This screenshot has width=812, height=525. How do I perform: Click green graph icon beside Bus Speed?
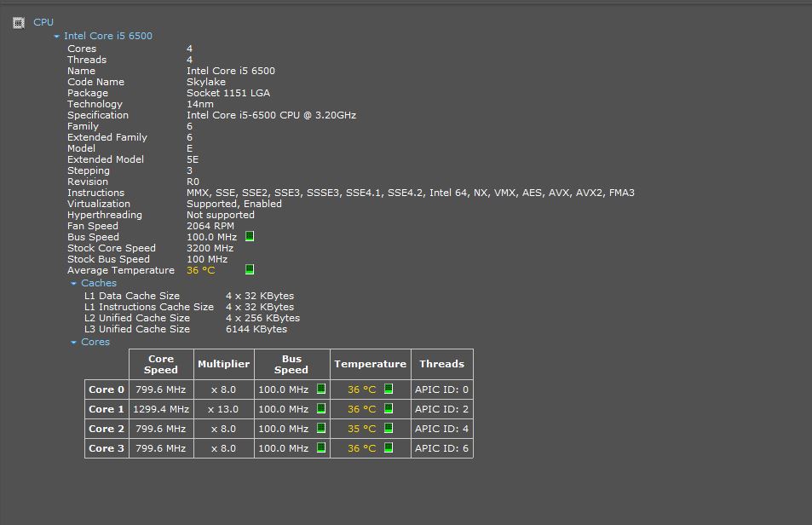click(250, 236)
